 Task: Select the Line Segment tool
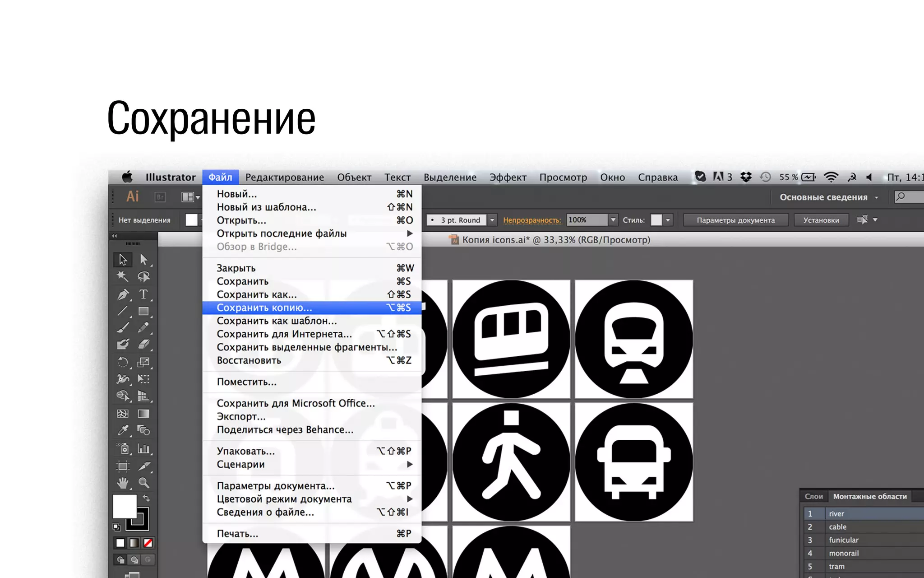pyautogui.click(x=123, y=311)
